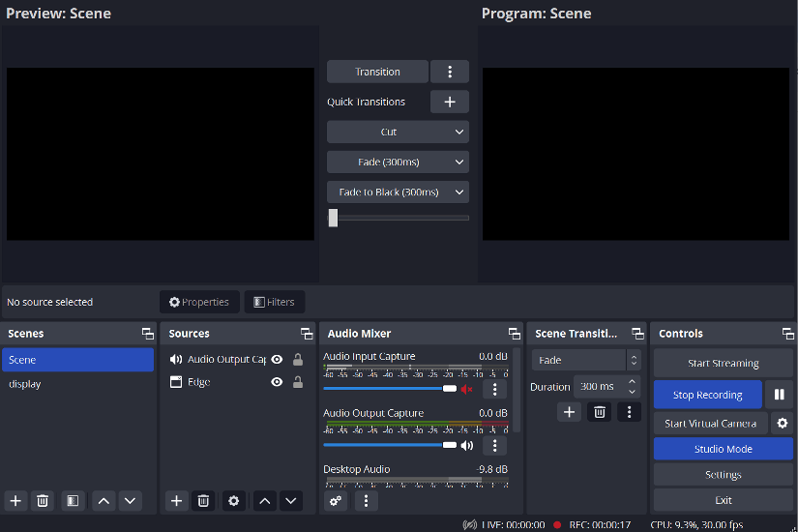The height and width of the screenshot is (532, 798).
Task: Click the REC: 00:00:17 status text
Action: coord(600,525)
